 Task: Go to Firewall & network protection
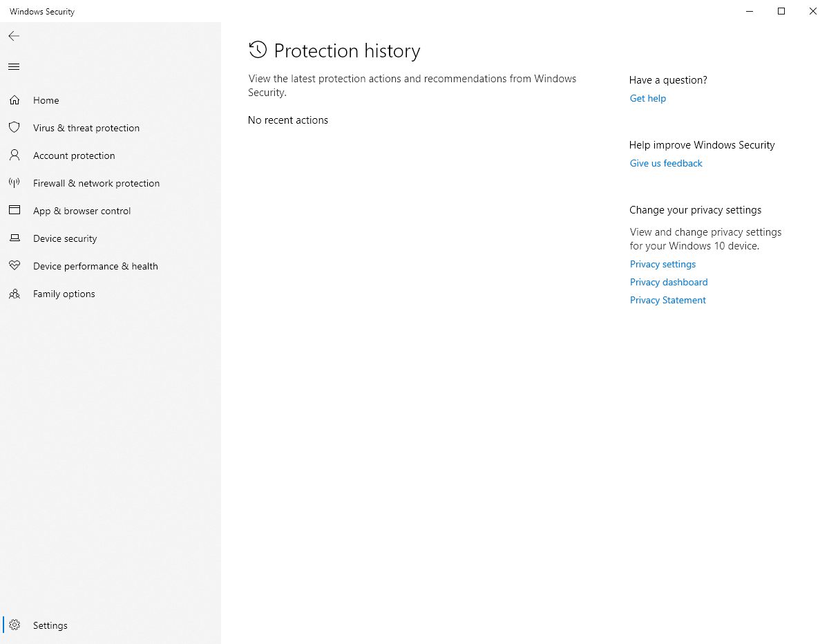click(96, 183)
